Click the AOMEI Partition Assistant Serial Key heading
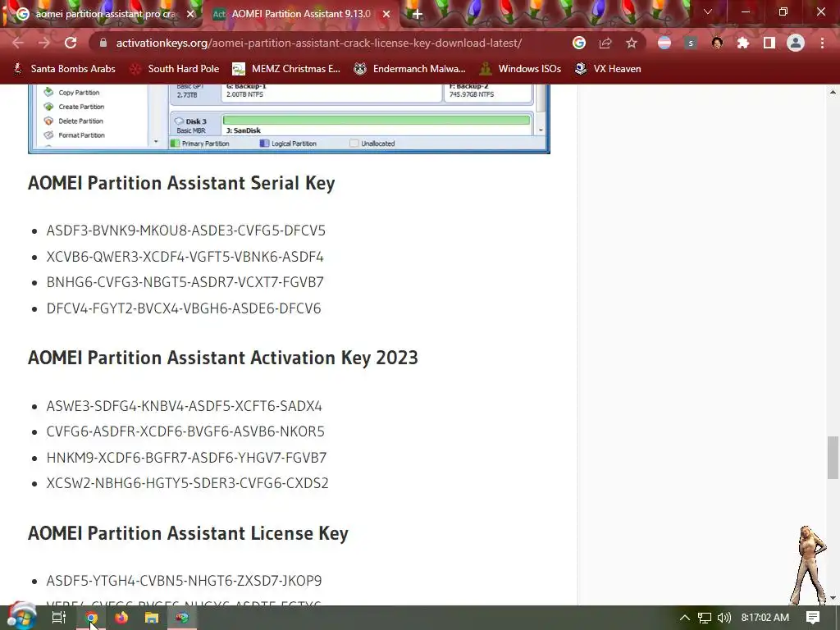 [181, 183]
